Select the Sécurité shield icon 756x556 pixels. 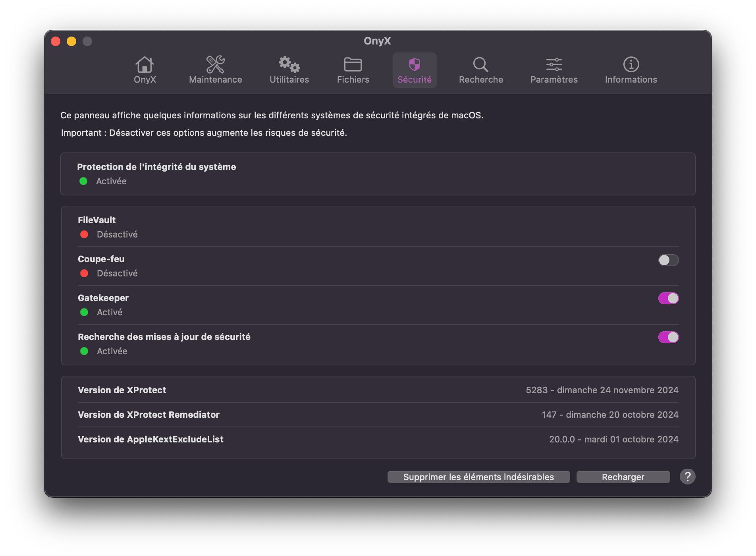point(415,64)
